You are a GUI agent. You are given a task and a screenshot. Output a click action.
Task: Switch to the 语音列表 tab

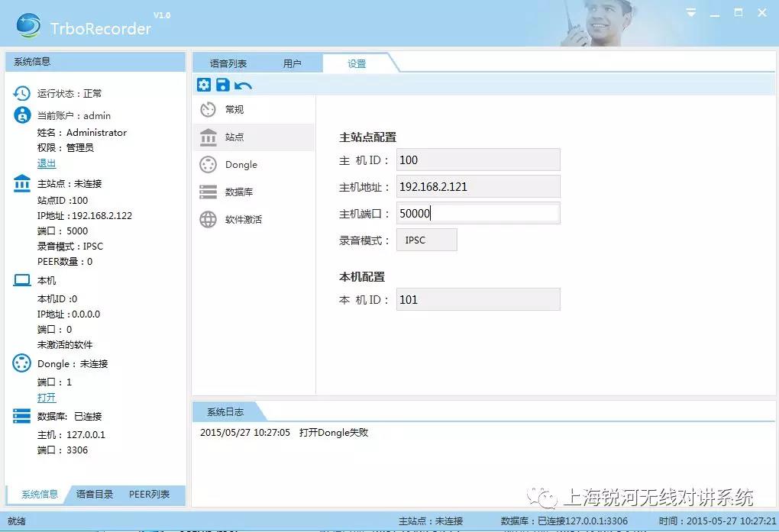[x=228, y=64]
